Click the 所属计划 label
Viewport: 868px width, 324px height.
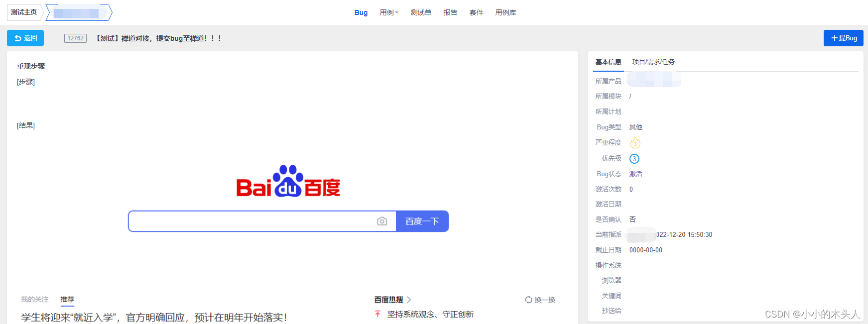click(608, 111)
